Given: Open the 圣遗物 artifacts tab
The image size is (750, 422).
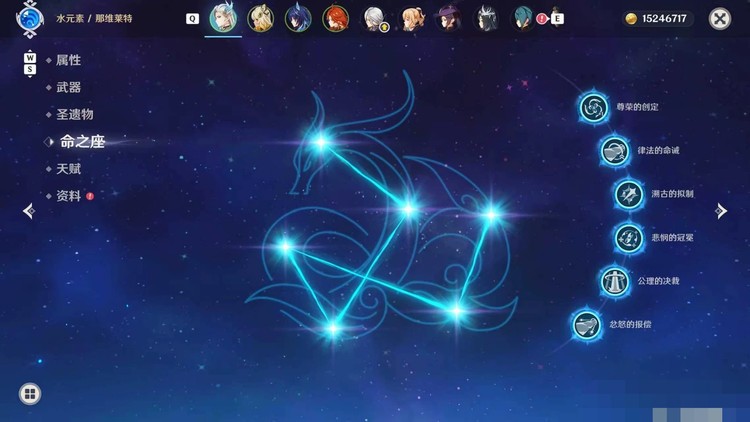Looking at the screenshot, I should (x=75, y=114).
